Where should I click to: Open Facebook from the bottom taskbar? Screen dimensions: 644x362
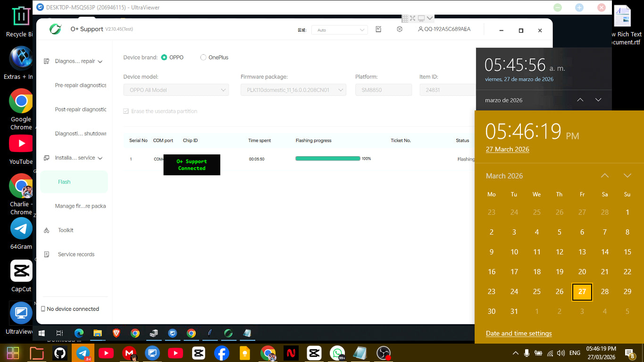[222, 353]
